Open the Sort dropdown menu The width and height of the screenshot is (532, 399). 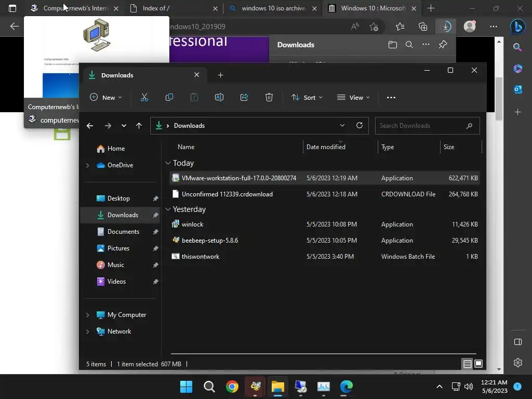click(x=307, y=97)
